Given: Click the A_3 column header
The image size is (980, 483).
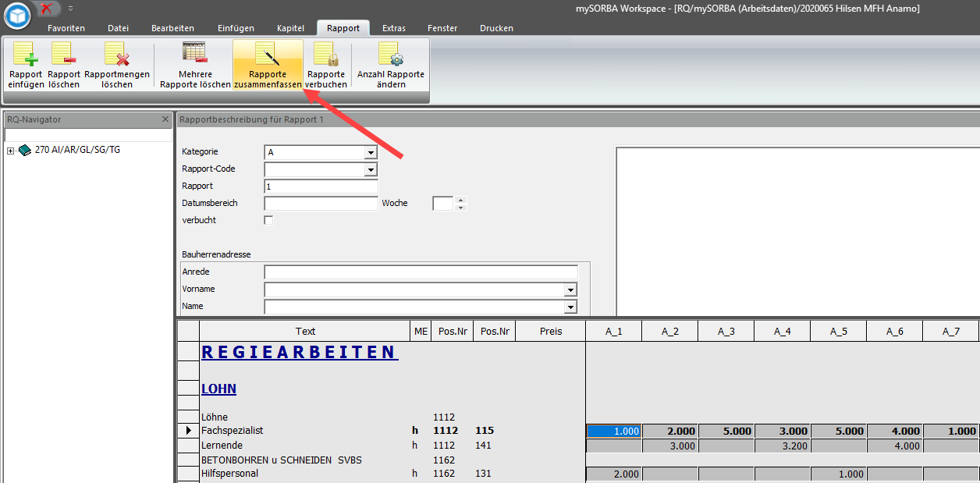Looking at the screenshot, I should coord(726,332).
